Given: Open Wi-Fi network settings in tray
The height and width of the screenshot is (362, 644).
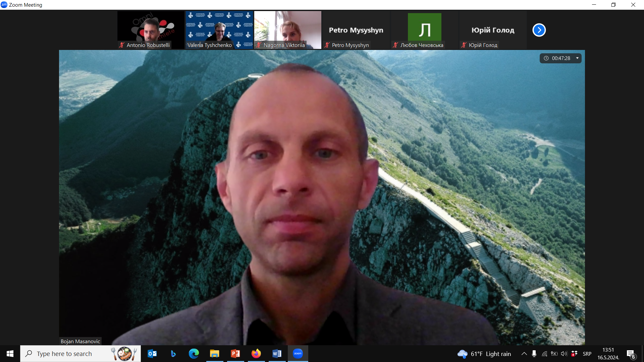Looking at the screenshot, I should pos(544,354).
